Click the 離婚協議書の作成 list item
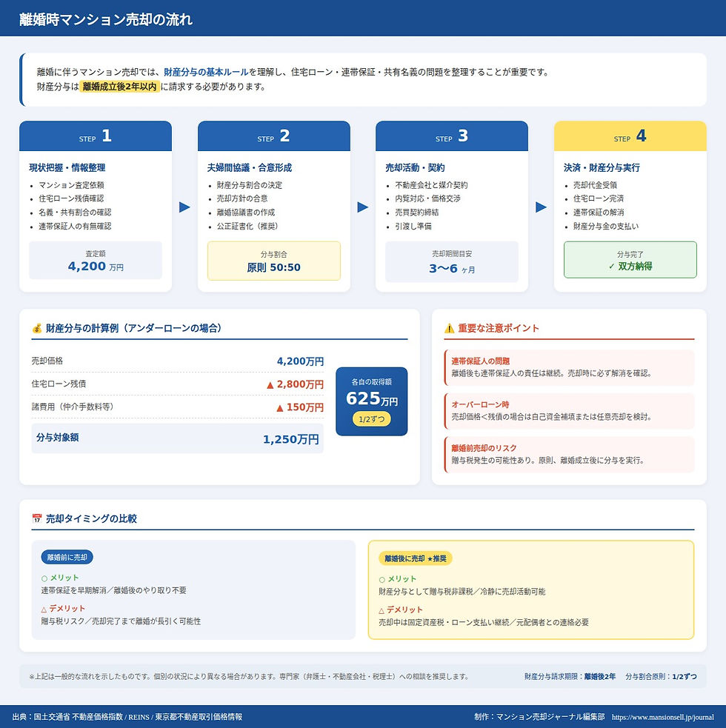726x728 pixels. coord(246,212)
